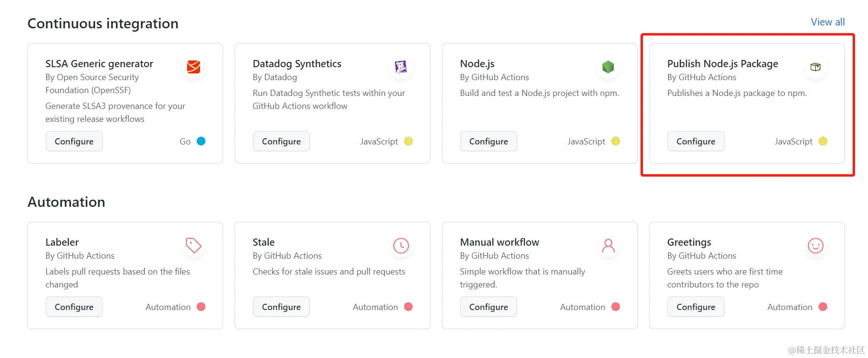Viewport: 868px width, 358px height.
Task: Click the Manual workflow person icon
Action: point(608,245)
